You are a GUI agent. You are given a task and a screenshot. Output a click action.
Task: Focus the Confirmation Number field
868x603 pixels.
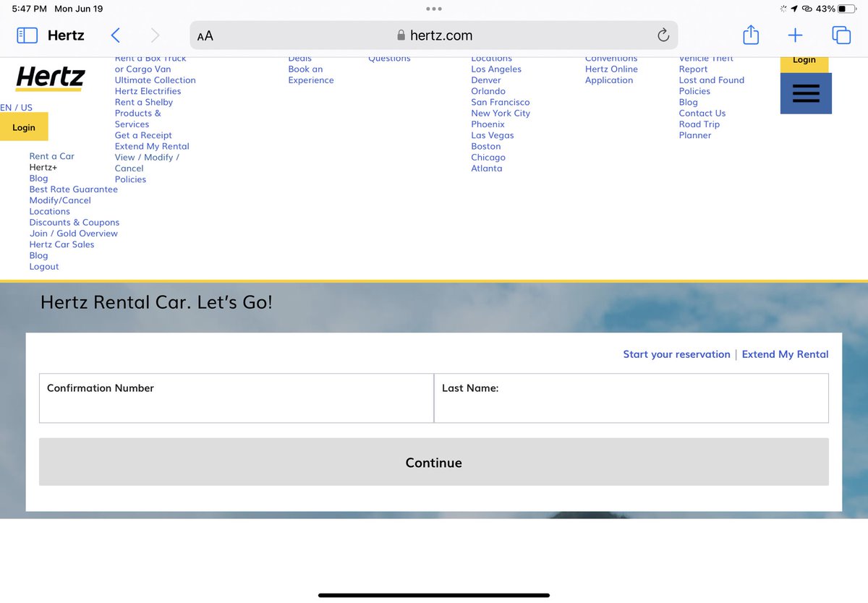point(237,398)
